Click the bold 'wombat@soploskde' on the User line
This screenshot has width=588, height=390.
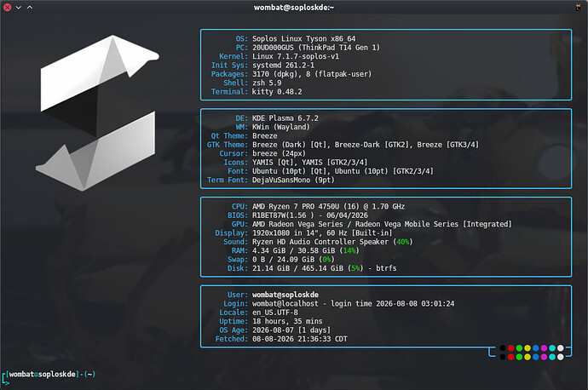(285, 295)
